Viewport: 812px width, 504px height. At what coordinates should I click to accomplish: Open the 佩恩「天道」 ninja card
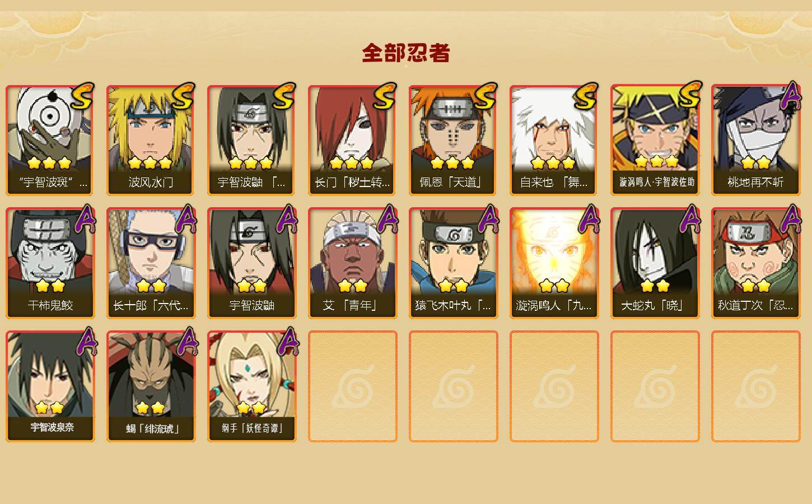click(x=453, y=140)
